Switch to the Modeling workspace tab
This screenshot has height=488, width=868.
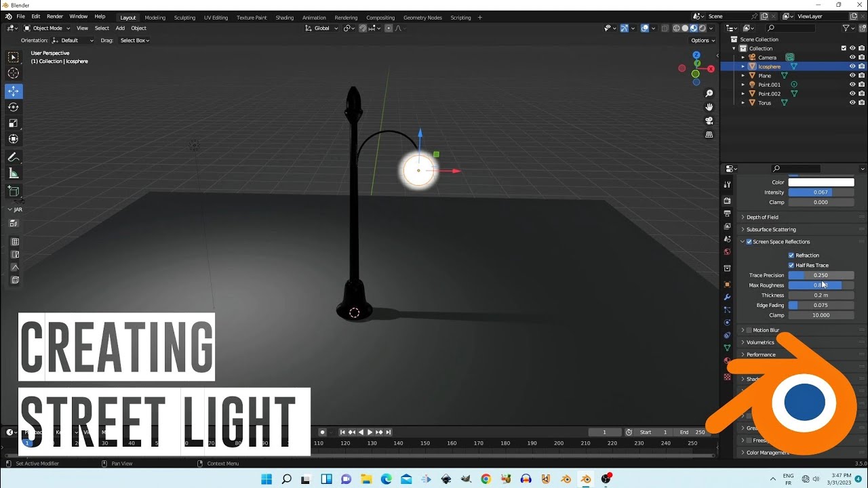(x=155, y=18)
